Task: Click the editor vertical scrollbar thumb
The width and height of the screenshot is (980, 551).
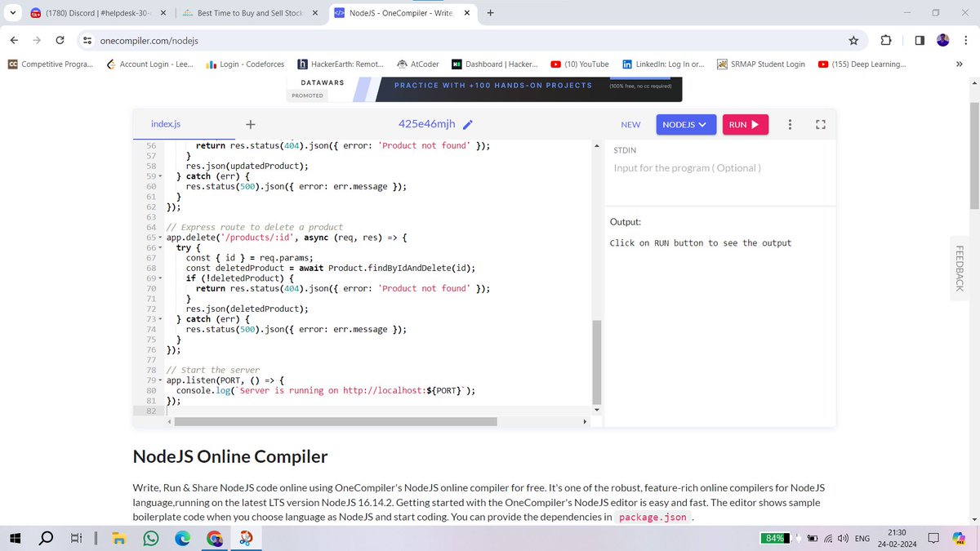Action: (596, 362)
